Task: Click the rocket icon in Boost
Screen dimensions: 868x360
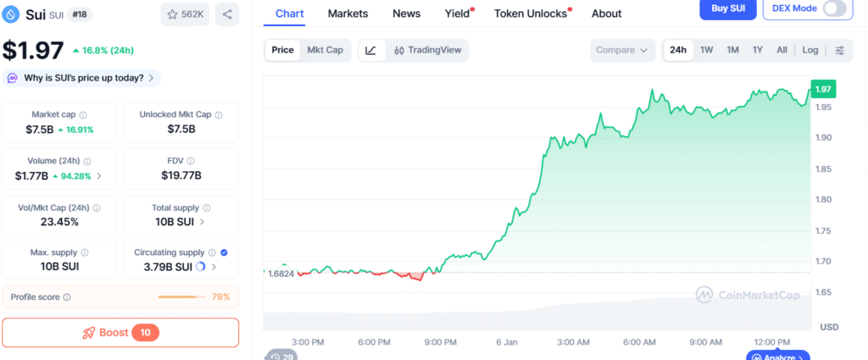Action: (88, 332)
